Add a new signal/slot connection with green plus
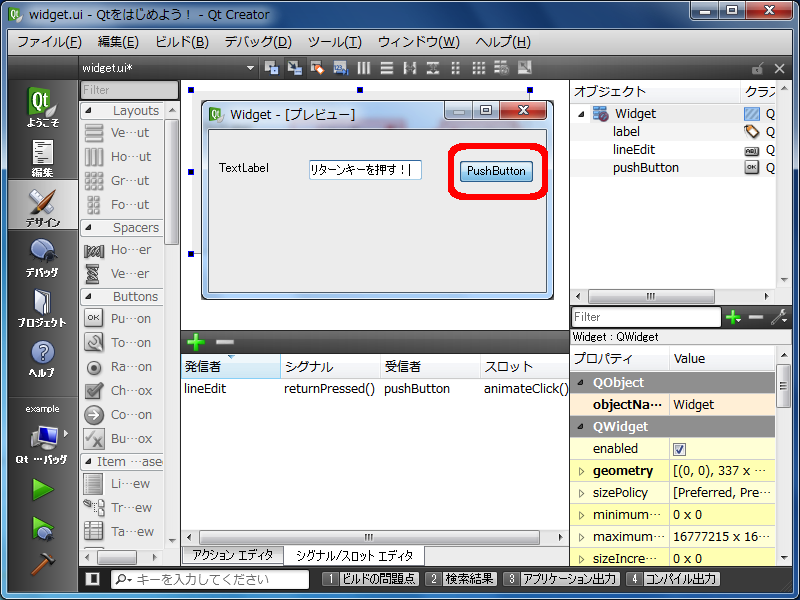800x600 pixels. (x=196, y=342)
